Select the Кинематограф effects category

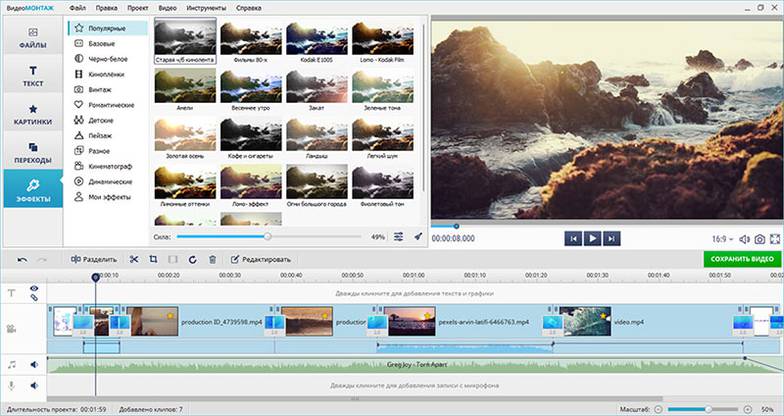[x=108, y=166]
